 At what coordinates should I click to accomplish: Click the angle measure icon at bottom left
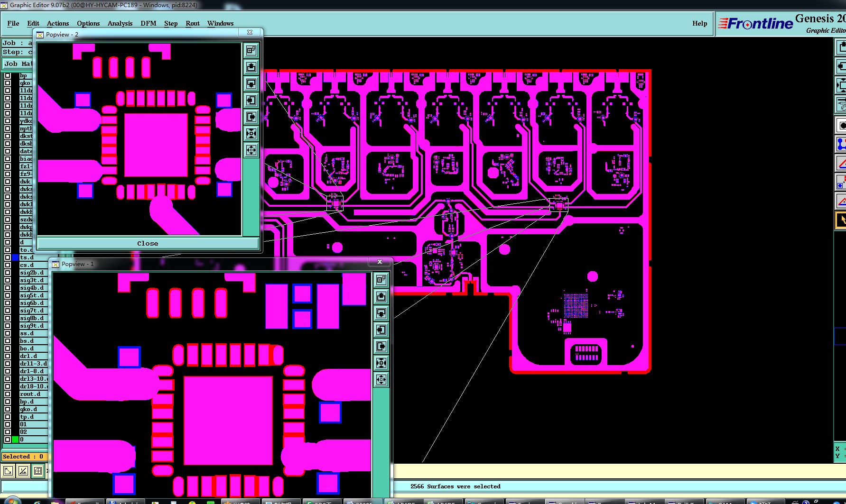point(23,471)
